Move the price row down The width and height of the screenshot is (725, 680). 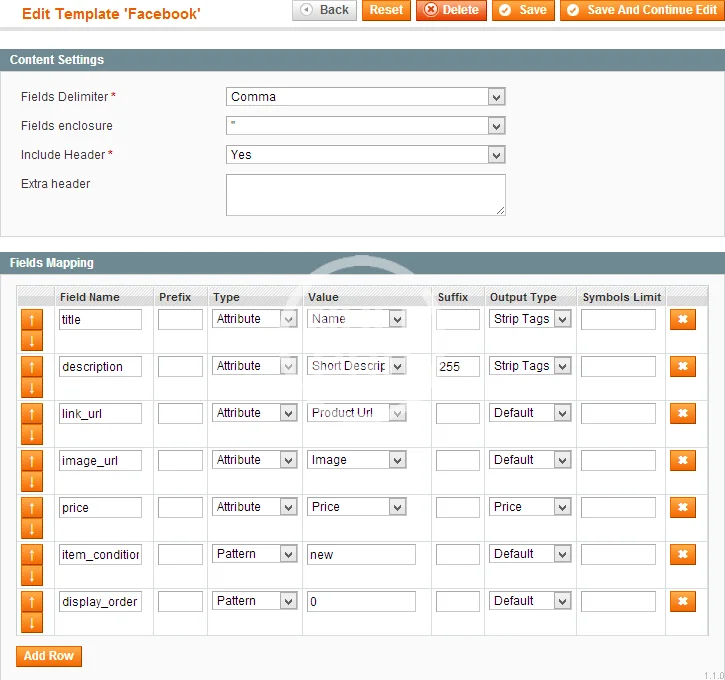point(31,528)
